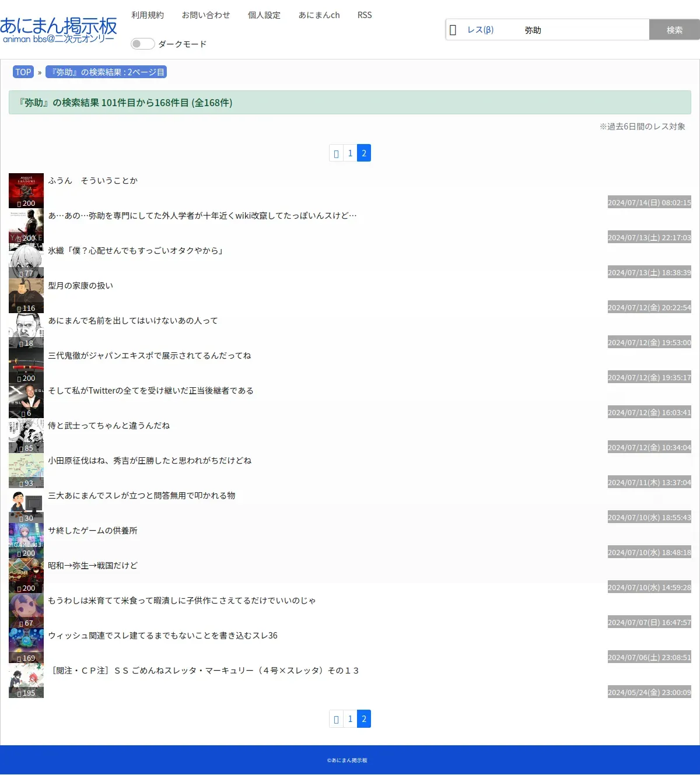The image size is (700, 775).
Task: Click timestamp 2024/05/24(金) 23:00:09
Action: [649, 692]
